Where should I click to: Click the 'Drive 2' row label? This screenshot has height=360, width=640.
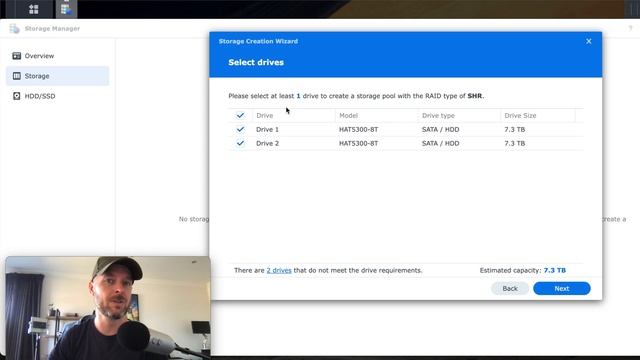267,143
